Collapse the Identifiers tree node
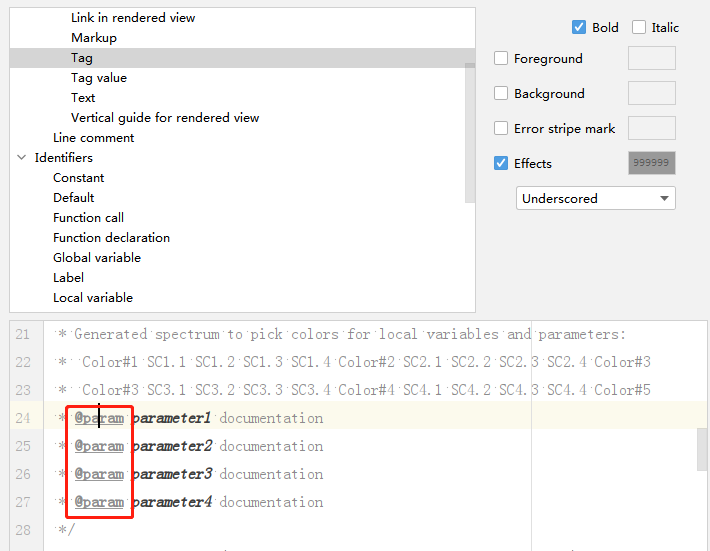Viewport: 710px width, 551px height. point(21,158)
